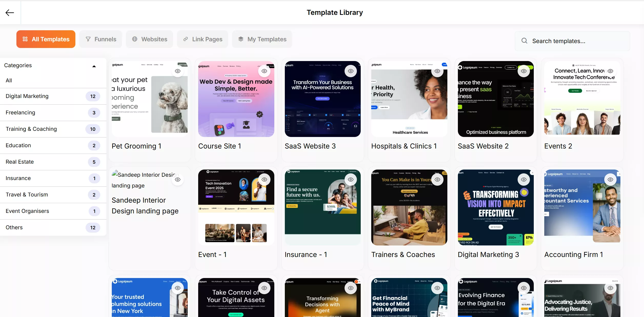Switch to the Funnels tab
This screenshot has height=317, width=644.
click(x=101, y=39)
